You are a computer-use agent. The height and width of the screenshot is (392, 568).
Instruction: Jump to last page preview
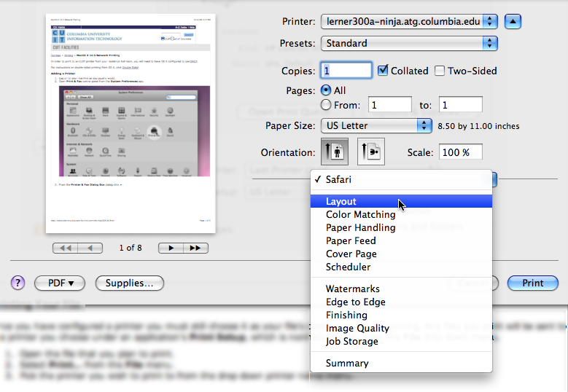pyautogui.click(x=195, y=248)
